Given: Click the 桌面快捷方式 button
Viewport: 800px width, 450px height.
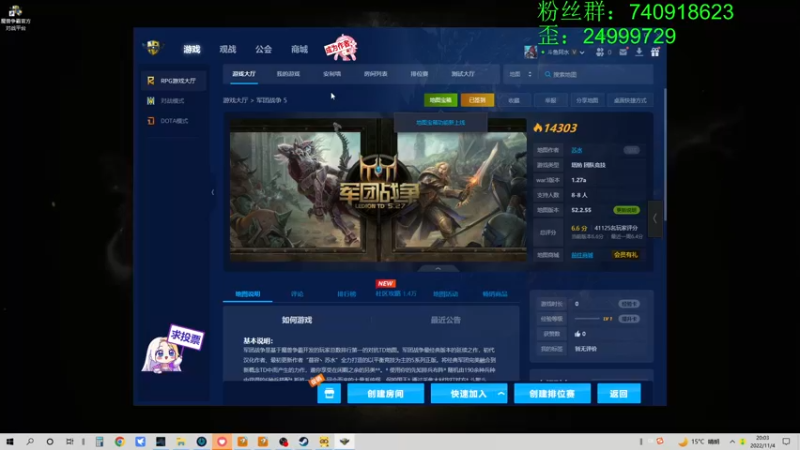Looking at the screenshot, I should [x=630, y=101].
